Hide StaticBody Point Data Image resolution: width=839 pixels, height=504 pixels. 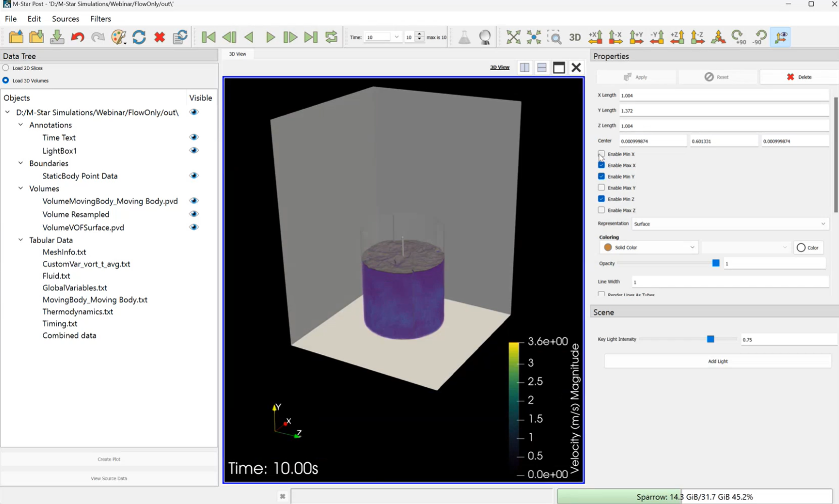(194, 176)
